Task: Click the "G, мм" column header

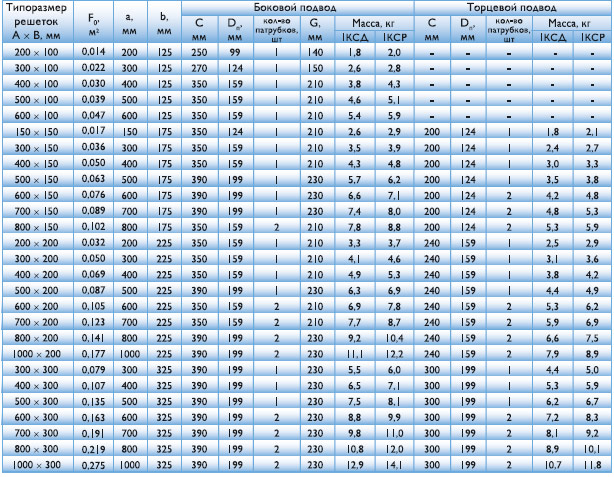Action: 315,30
